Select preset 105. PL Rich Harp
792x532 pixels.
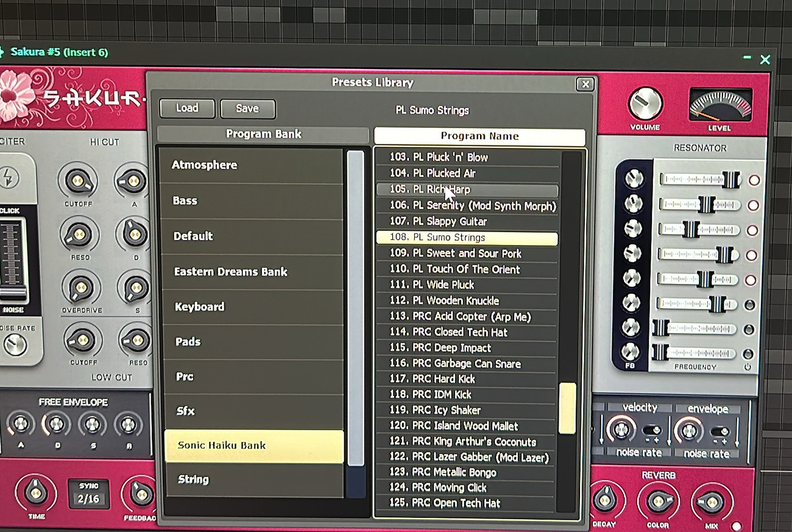[x=467, y=190]
